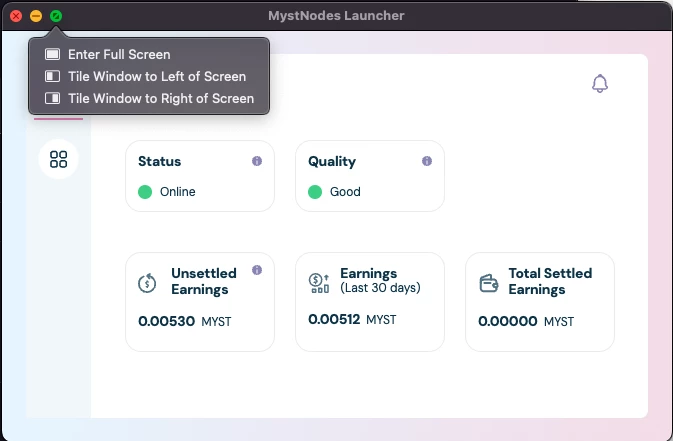Viewport: 673px width, 441px height.
Task: Click the full screen icon in menu
Action: coord(52,54)
